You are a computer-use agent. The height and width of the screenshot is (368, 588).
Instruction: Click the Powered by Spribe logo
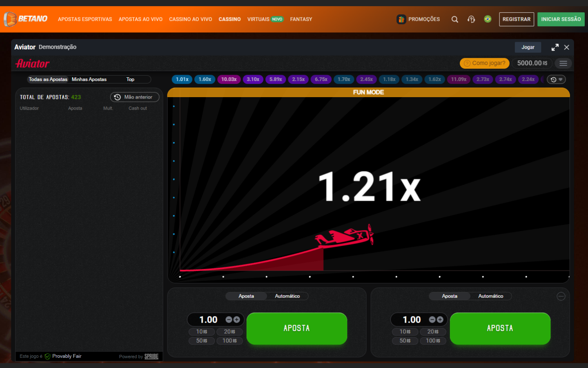point(151,357)
